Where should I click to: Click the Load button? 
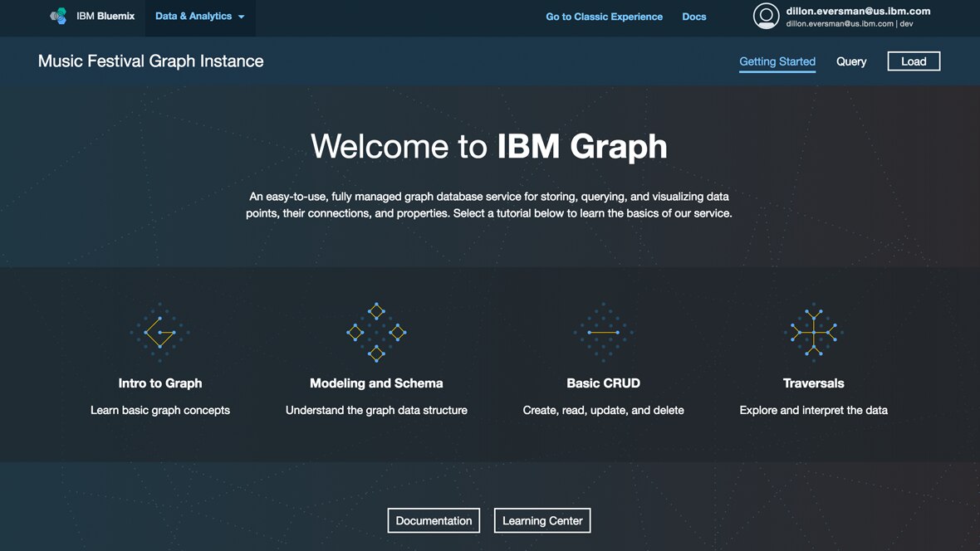coord(913,61)
